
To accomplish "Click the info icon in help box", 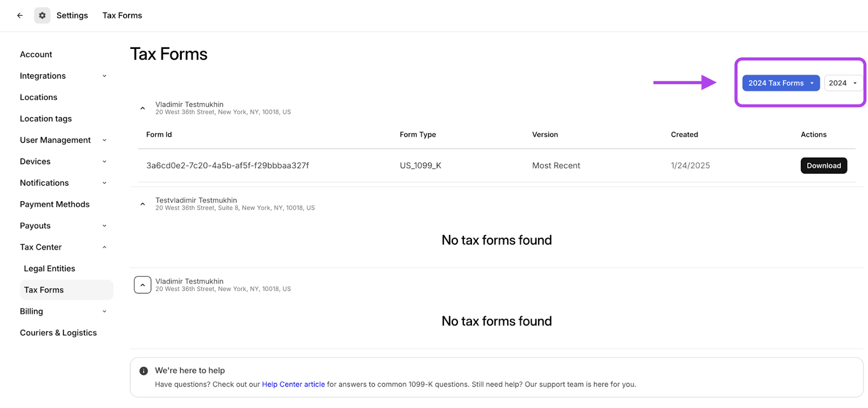I will point(144,371).
